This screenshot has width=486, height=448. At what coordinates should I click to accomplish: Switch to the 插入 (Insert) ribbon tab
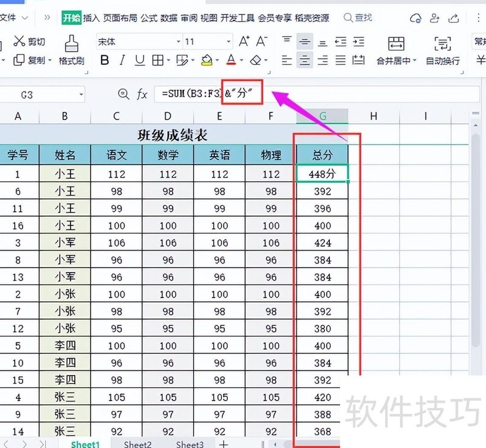tap(91, 18)
